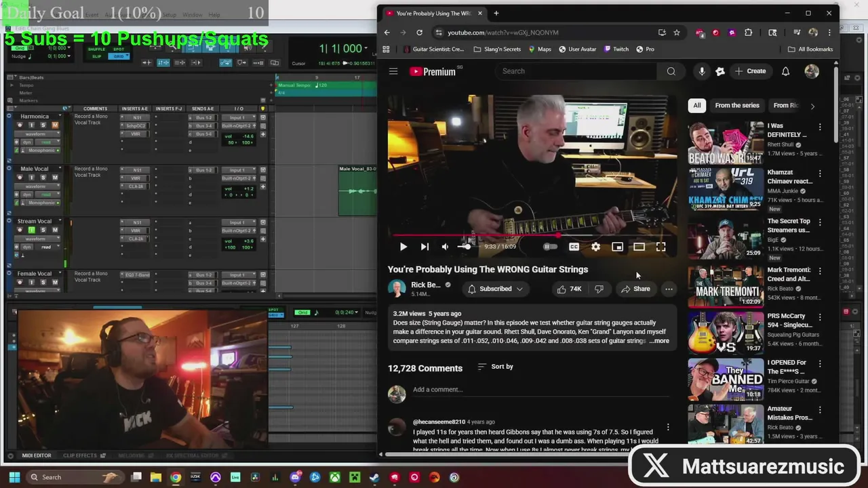The height and width of the screenshot is (488, 868).
Task: Open the YouTube Create button
Action: (x=750, y=71)
